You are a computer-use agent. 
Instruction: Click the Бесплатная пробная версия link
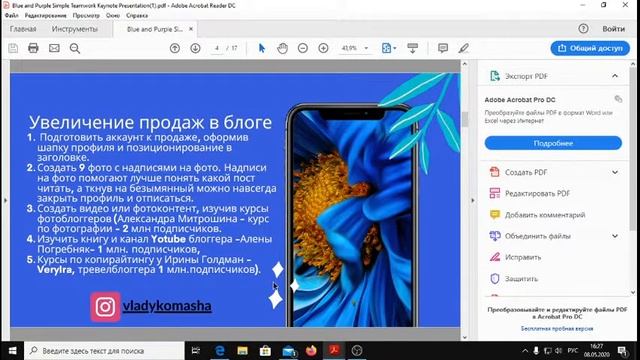point(557,329)
